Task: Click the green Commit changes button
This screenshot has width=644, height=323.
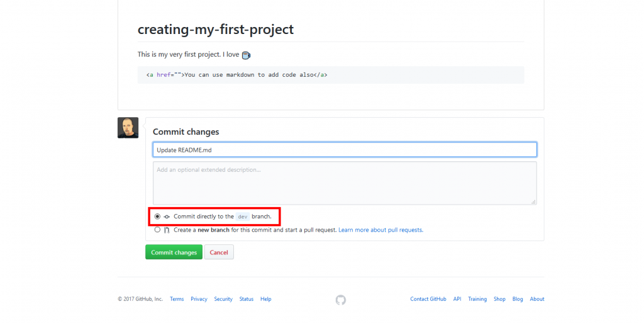Action: tap(174, 252)
